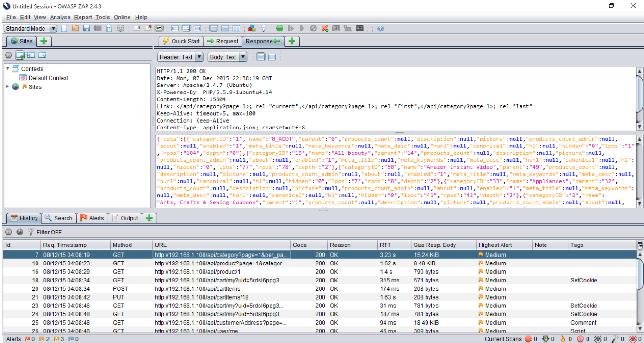Open the Standard Mode dropdown
The height and width of the screenshot is (343, 644).
[x=31, y=28]
